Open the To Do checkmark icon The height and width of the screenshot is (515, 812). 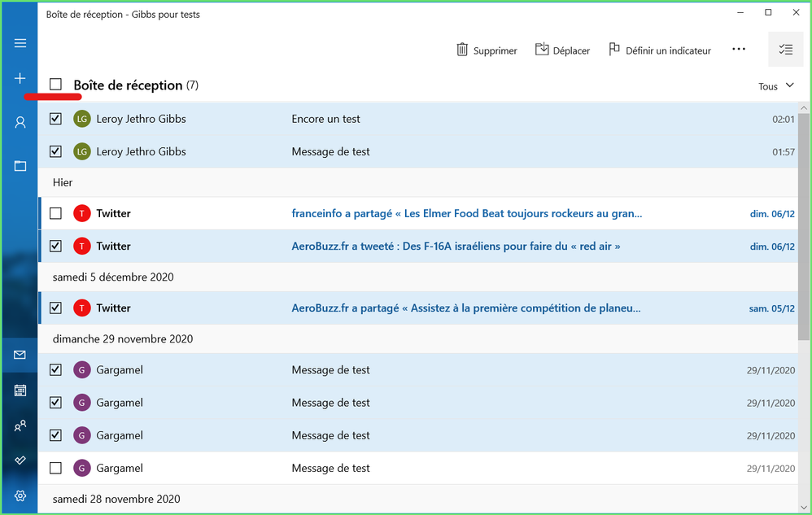20,460
